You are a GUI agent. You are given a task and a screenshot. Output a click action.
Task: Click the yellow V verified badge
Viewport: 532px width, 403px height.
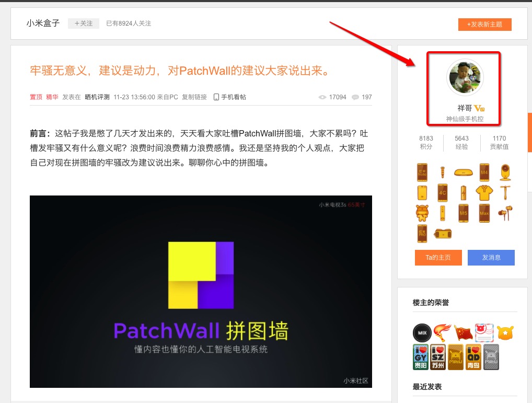479,109
